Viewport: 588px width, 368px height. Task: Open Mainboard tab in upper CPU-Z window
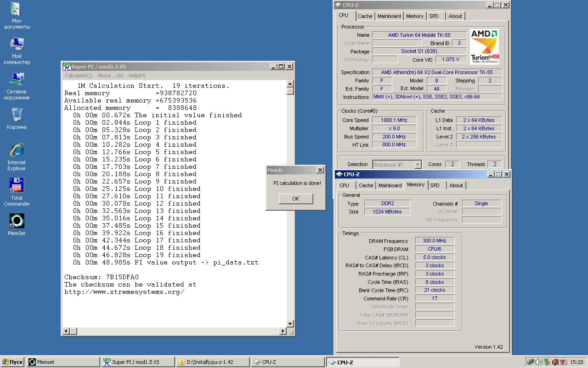389,16
